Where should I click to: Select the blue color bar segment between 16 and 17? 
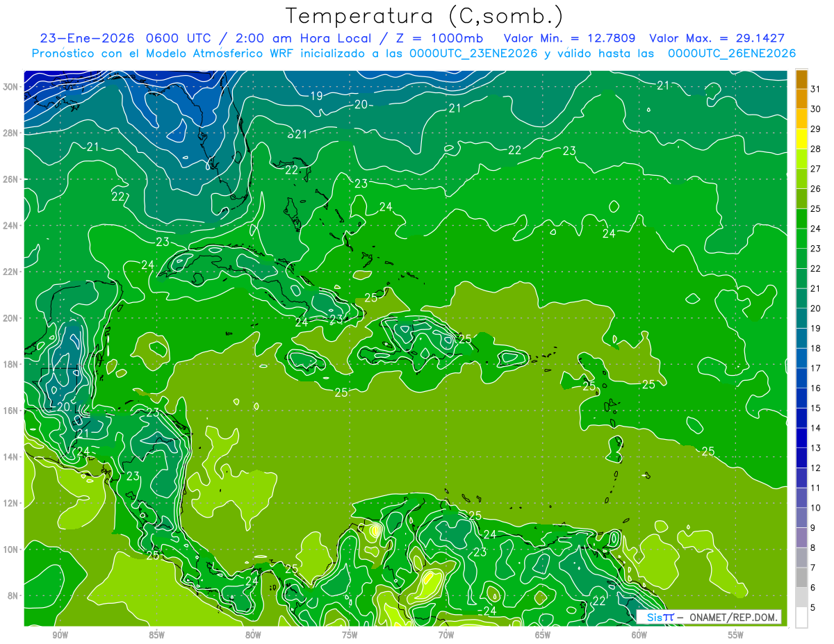click(x=801, y=379)
